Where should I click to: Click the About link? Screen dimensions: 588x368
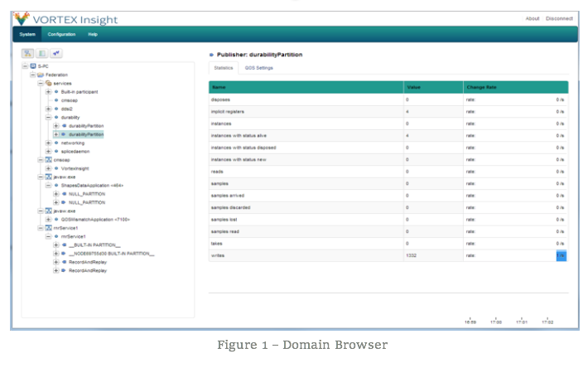[533, 18]
